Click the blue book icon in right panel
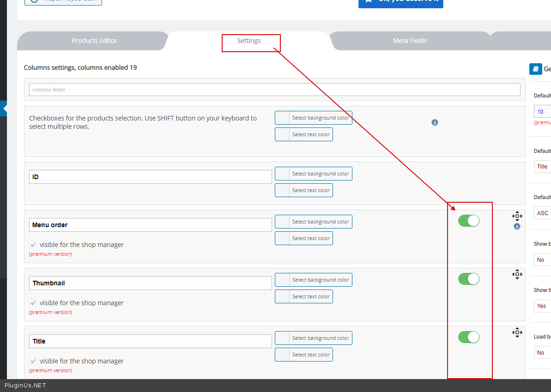551x392 pixels. [535, 69]
